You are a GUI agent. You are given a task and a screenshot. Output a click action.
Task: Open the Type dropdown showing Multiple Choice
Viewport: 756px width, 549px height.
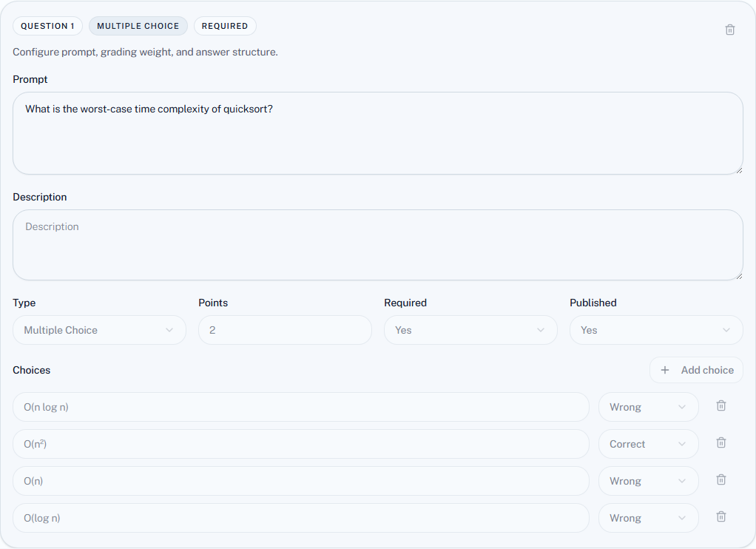[99, 330]
